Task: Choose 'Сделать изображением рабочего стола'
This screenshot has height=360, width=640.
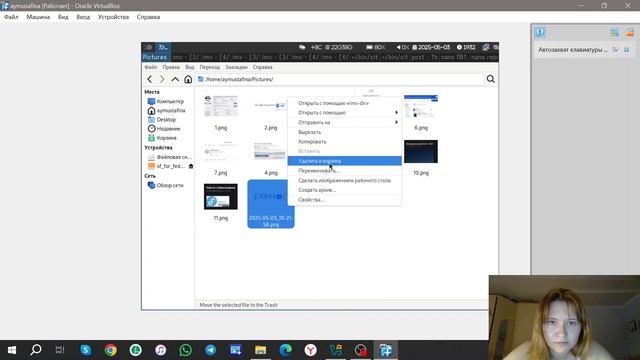Action: [344, 180]
